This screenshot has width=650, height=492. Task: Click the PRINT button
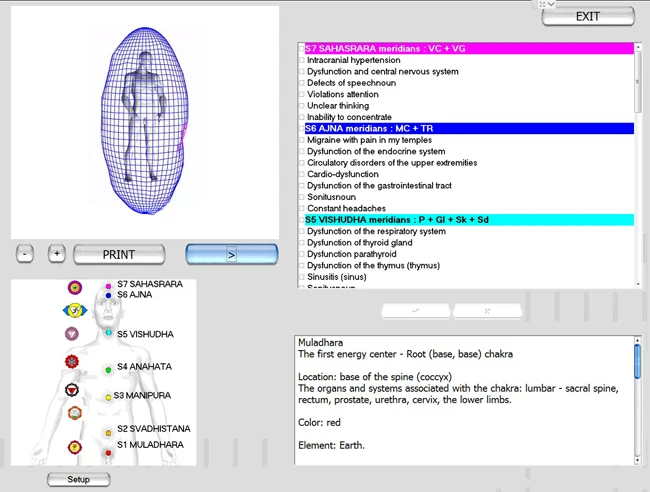[x=119, y=254]
